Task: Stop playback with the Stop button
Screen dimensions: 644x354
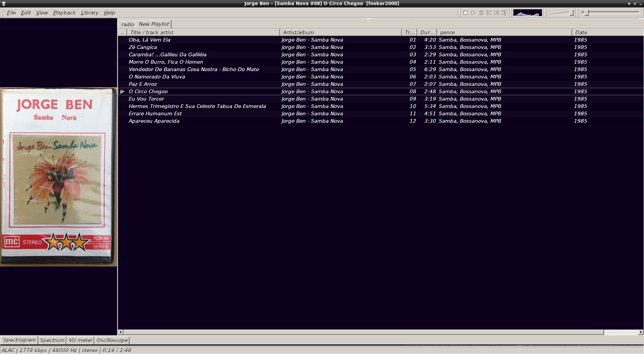Action: point(465,13)
